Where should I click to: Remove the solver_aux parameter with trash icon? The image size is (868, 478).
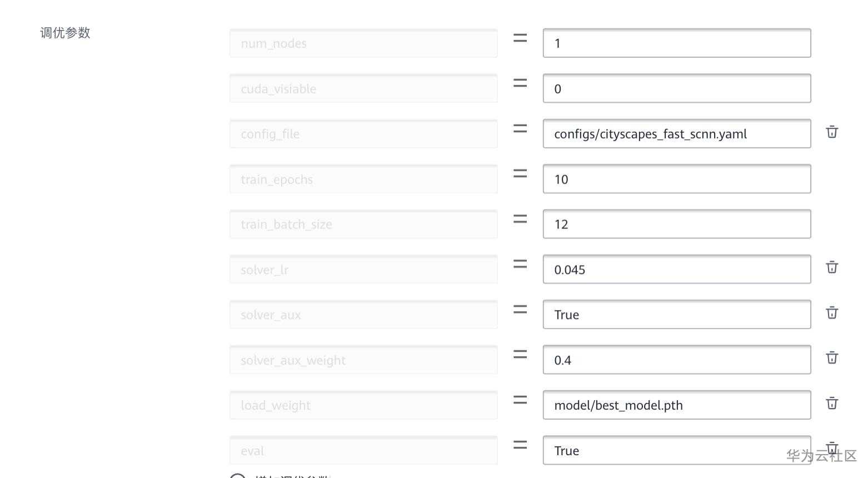pyautogui.click(x=832, y=313)
